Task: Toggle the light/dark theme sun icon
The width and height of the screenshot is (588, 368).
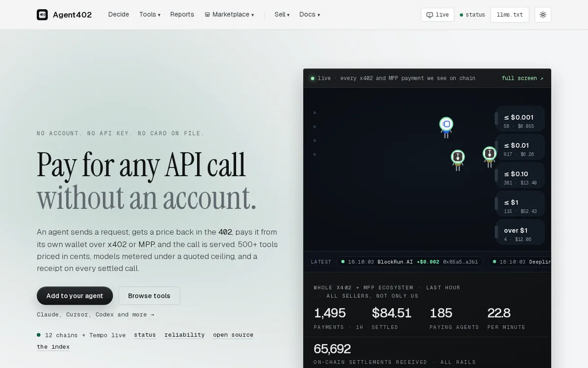Action: (543, 15)
